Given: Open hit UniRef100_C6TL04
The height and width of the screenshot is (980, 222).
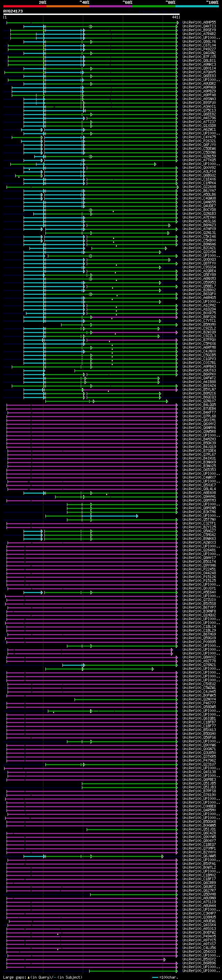Looking at the screenshot, I should (199, 45).
